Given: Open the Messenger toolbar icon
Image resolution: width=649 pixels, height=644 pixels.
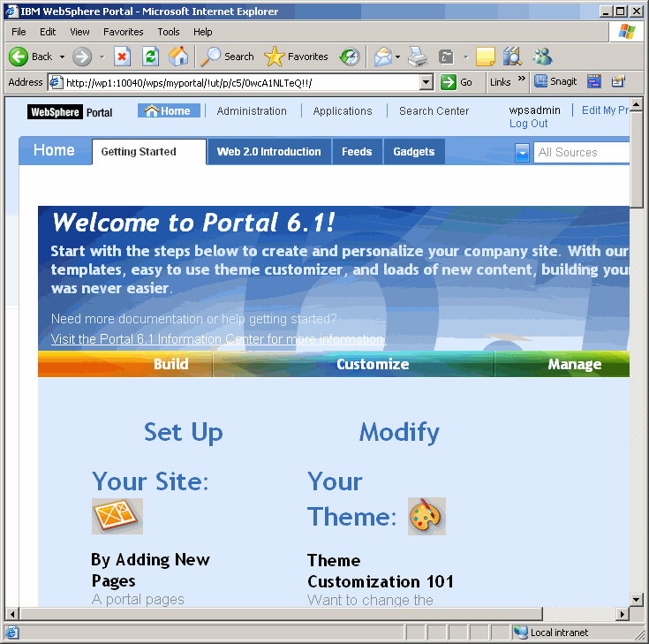Looking at the screenshot, I should 542,57.
